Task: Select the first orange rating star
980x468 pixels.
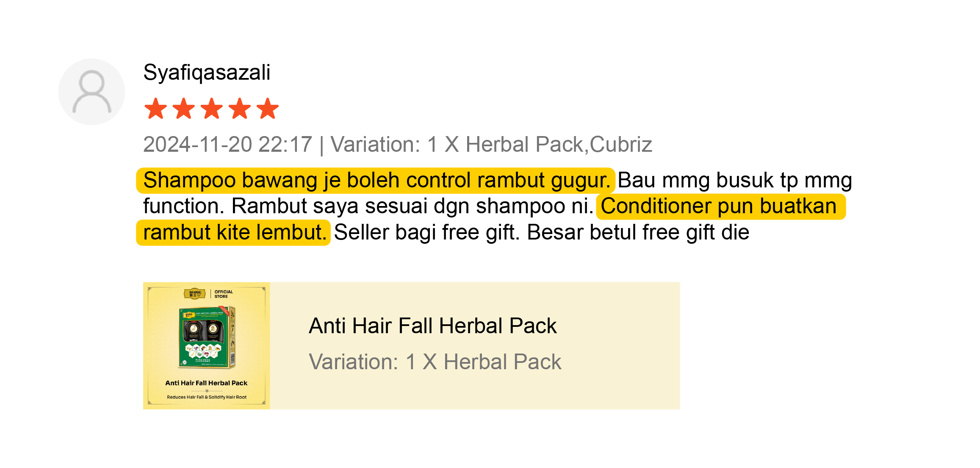Action: [x=155, y=109]
